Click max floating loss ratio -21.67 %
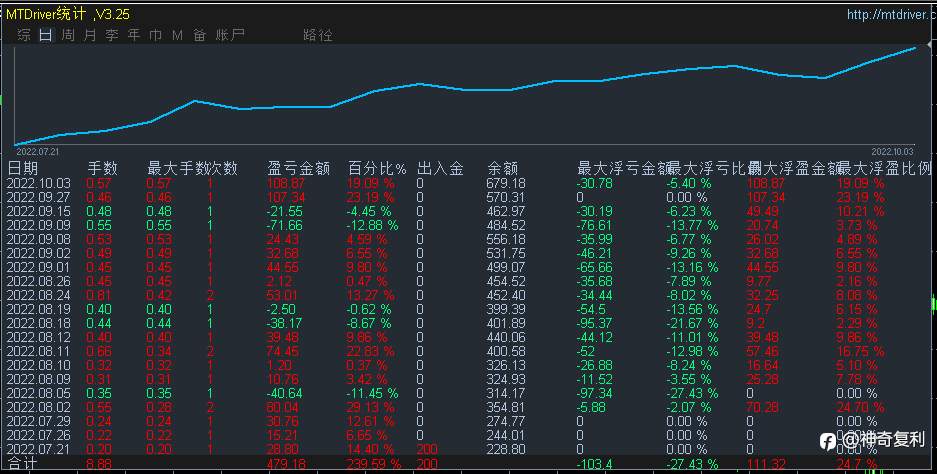This screenshot has height=474, width=937. point(693,323)
